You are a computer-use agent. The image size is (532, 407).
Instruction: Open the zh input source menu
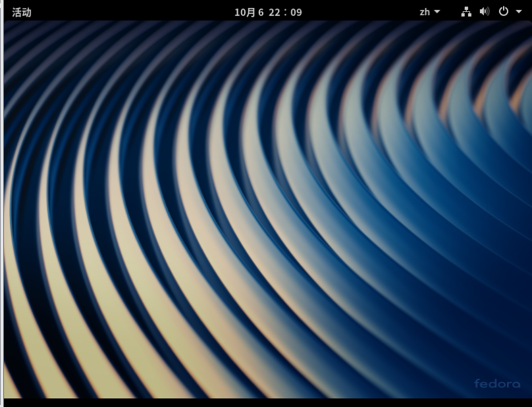click(x=429, y=12)
